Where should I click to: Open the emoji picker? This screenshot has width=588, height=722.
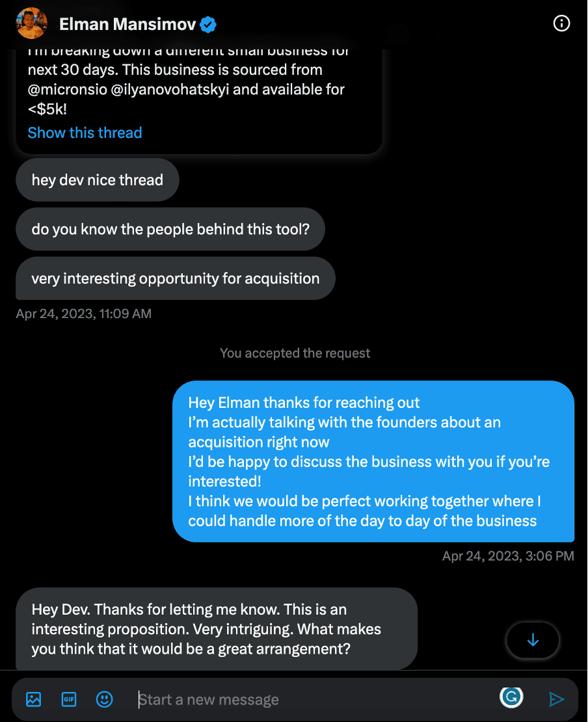105,699
